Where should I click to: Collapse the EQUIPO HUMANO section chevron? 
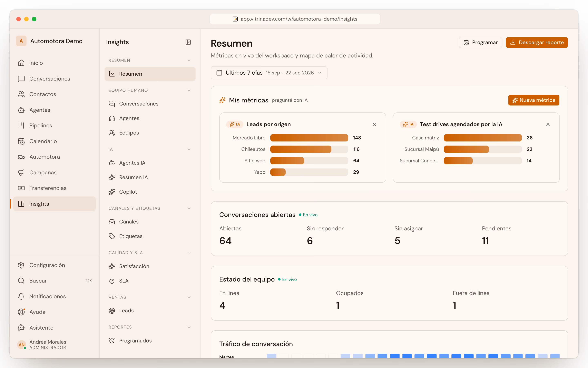click(189, 90)
